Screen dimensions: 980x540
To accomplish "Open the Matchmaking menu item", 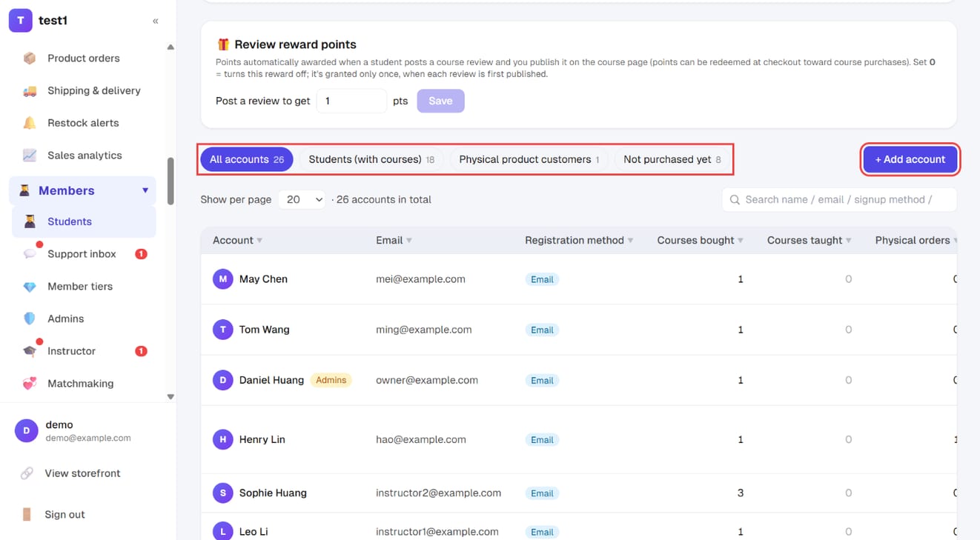I will coord(83,384).
